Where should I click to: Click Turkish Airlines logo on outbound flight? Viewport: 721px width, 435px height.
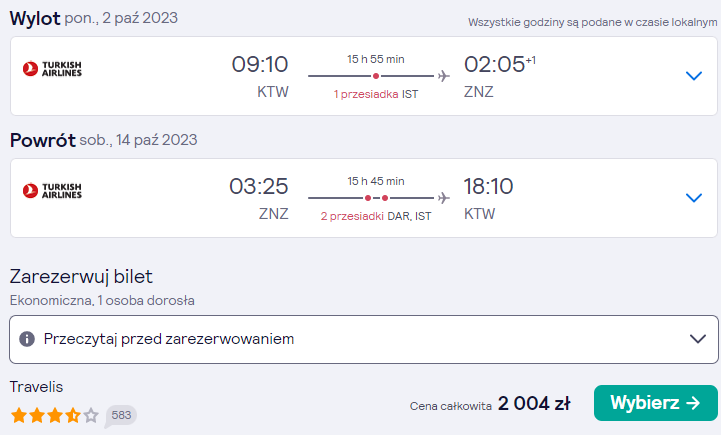(52, 69)
